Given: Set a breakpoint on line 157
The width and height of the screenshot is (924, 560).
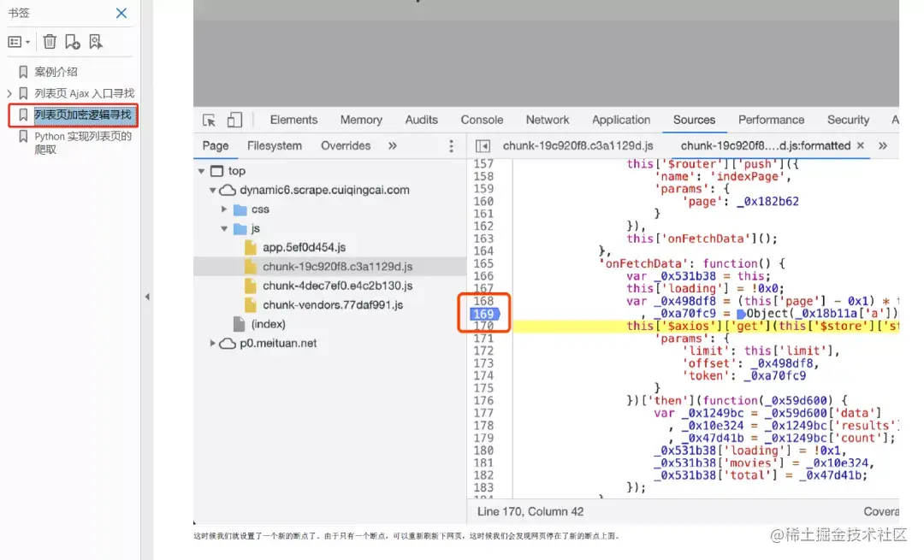Looking at the screenshot, I should coord(483,163).
